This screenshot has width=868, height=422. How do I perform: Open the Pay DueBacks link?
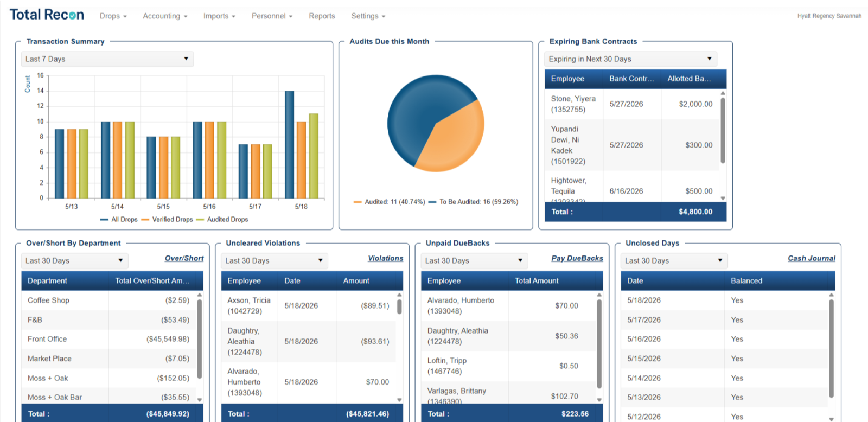pos(577,258)
